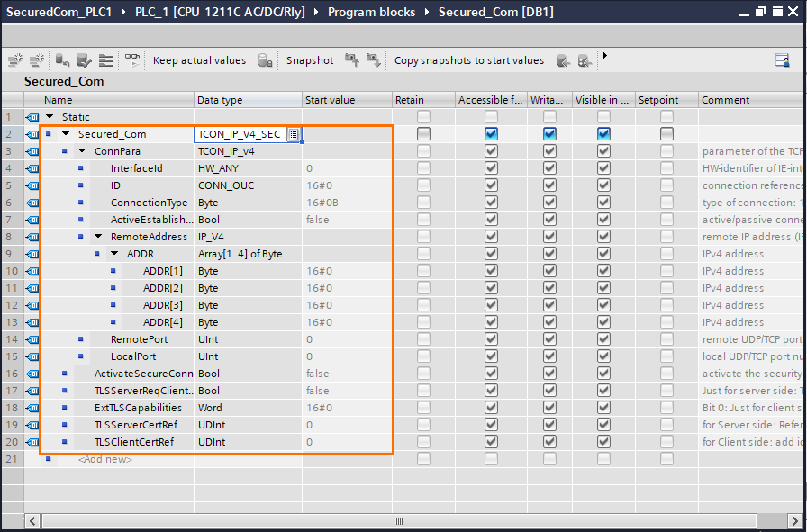Navigate to Program blocks in the breadcrumb

372,12
